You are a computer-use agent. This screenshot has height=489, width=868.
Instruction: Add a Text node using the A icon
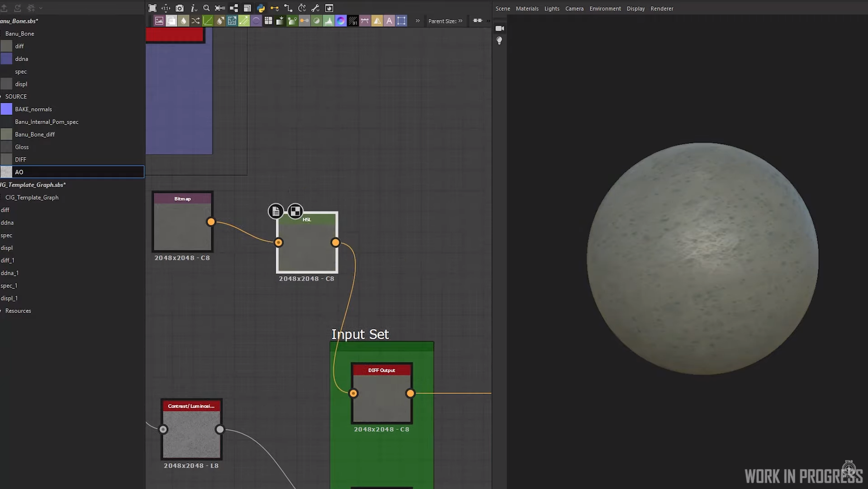click(x=389, y=21)
